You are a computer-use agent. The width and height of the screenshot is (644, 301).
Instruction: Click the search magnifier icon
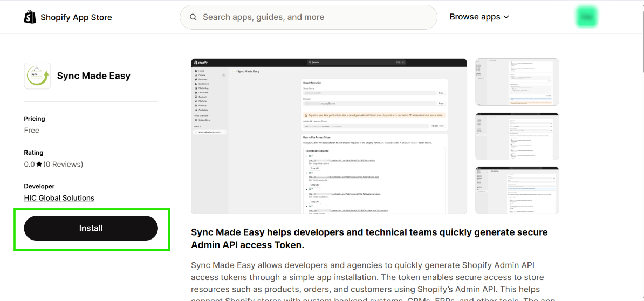pos(193,17)
